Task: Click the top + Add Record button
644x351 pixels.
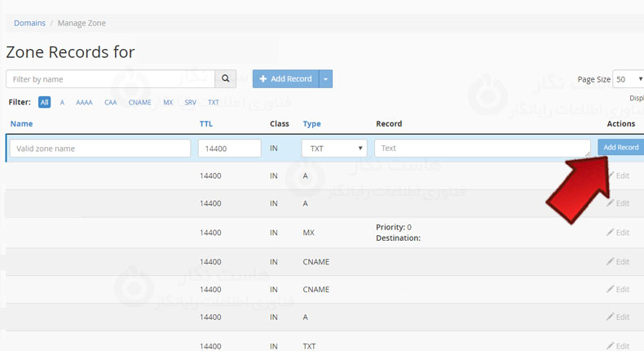Action: [285, 79]
